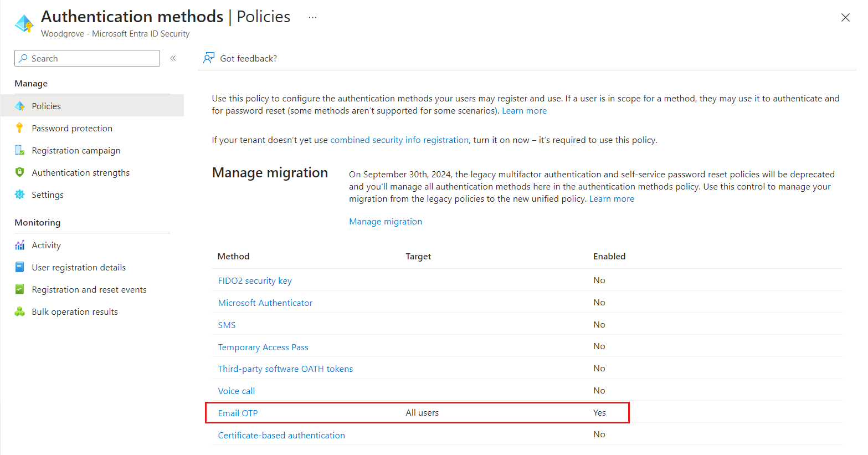The width and height of the screenshot is (868, 455).
Task: Click the Manage migration link
Action: tap(386, 221)
